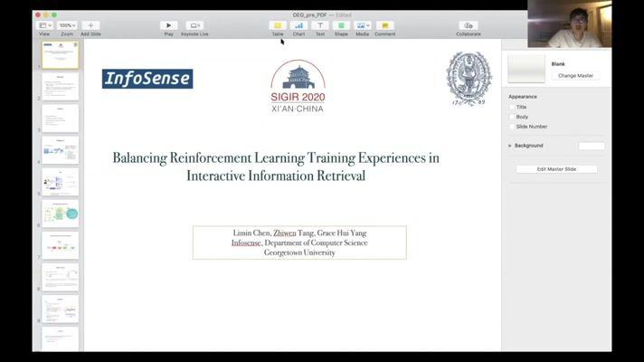Click the Play slideshow icon
Screen dimensions: 644x362
click(x=168, y=25)
